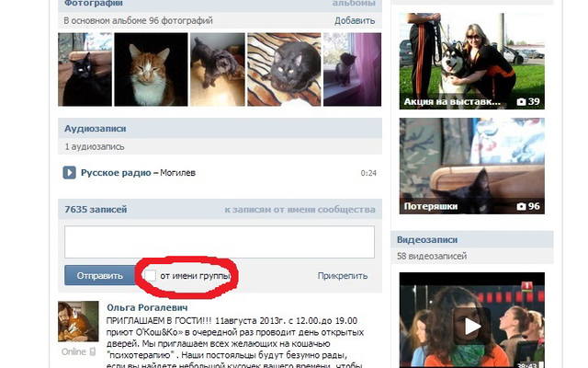
Task: Click the camera icon showing 39 photos
Action: [x=521, y=102]
